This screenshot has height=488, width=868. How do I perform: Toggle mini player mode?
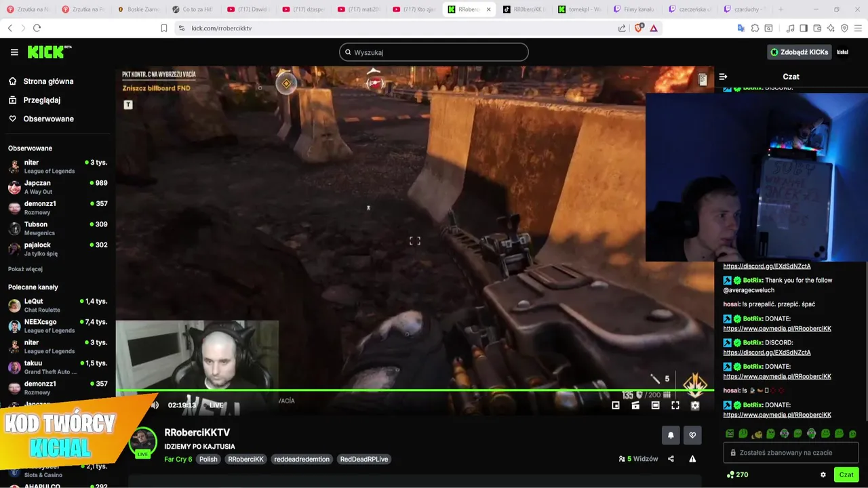click(616, 405)
